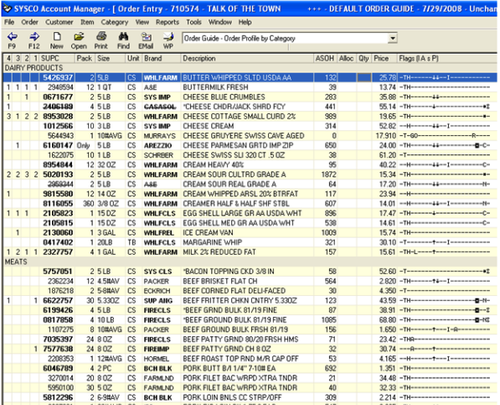Select BACON TOPPING CKD 3/8 IN row
This screenshot has width=500, height=405.
click(x=250, y=271)
